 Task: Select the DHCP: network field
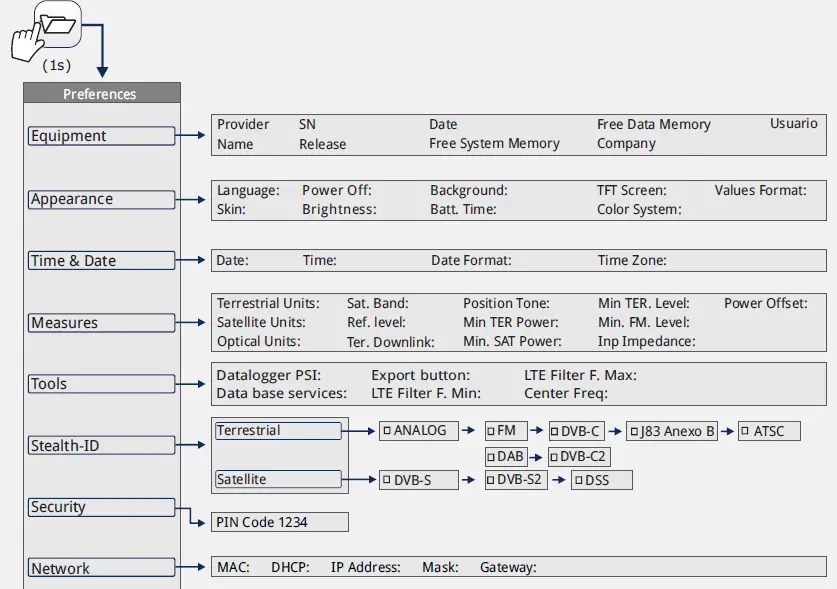pyautogui.click(x=290, y=567)
